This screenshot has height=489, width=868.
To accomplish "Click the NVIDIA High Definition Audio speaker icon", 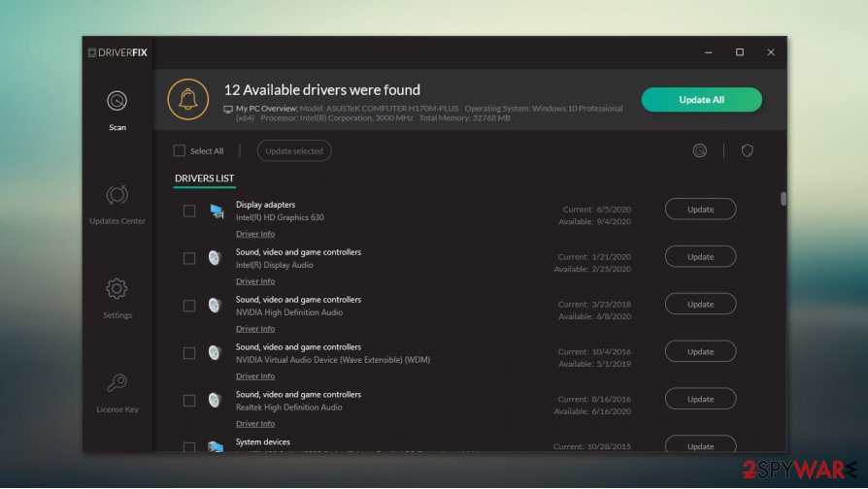I will pos(215,306).
